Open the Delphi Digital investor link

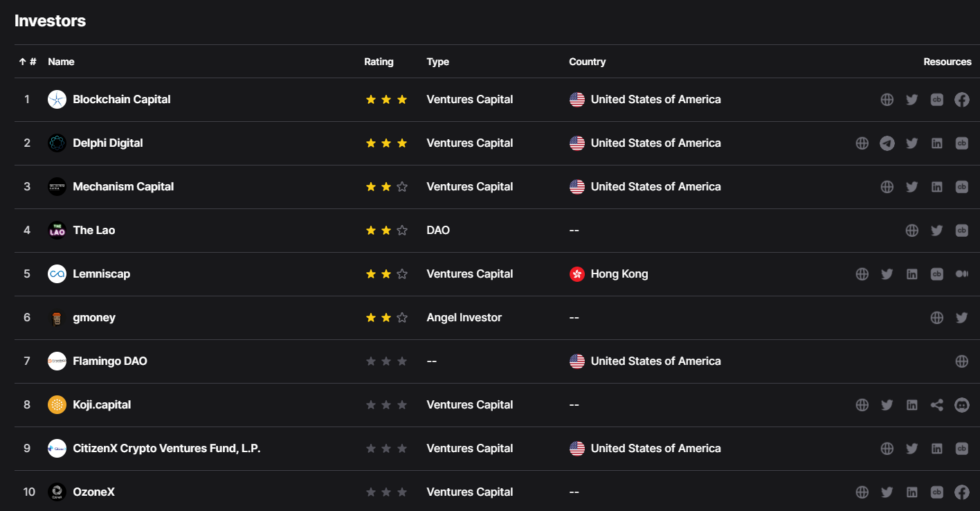click(107, 143)
